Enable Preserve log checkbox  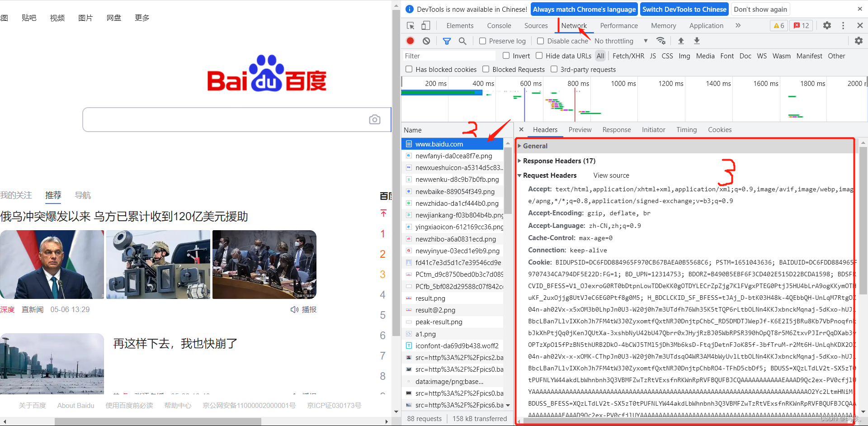(x=482, y=41)
